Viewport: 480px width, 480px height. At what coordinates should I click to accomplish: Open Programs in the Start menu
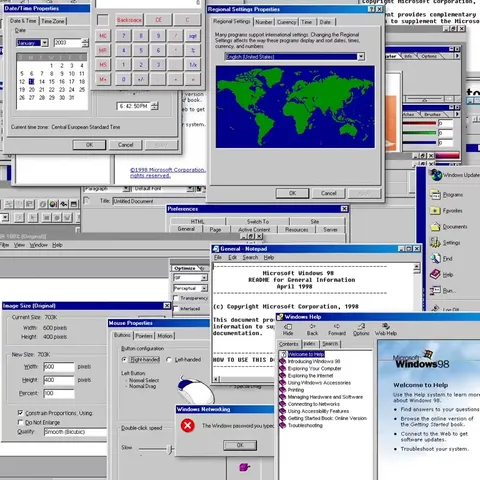coord(447,195)
